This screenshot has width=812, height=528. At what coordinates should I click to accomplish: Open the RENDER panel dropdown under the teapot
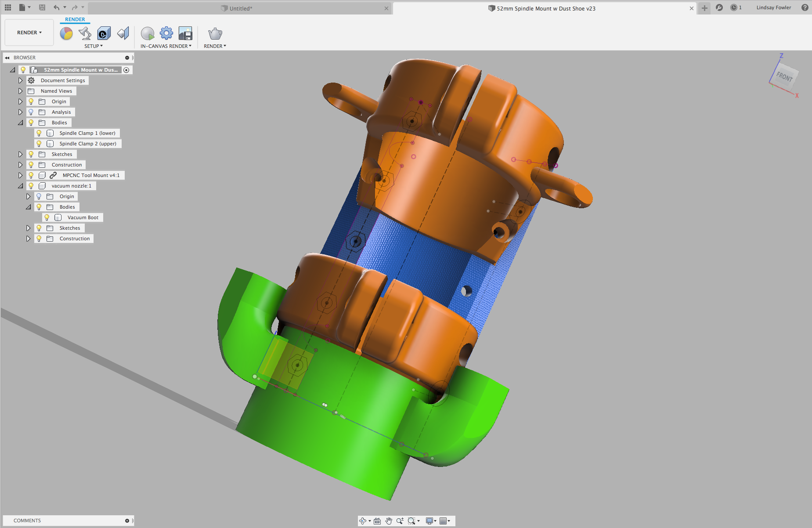pos(215,46)
